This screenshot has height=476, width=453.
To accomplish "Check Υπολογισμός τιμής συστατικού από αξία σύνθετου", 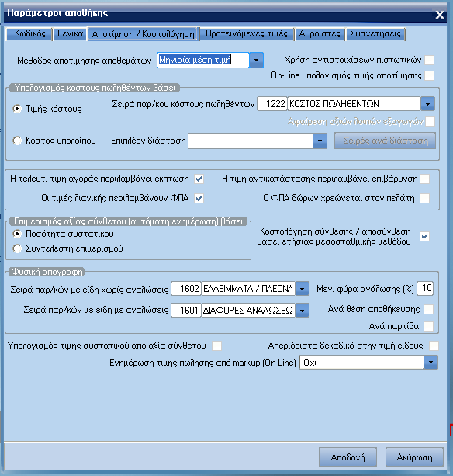I will (216, 346).
